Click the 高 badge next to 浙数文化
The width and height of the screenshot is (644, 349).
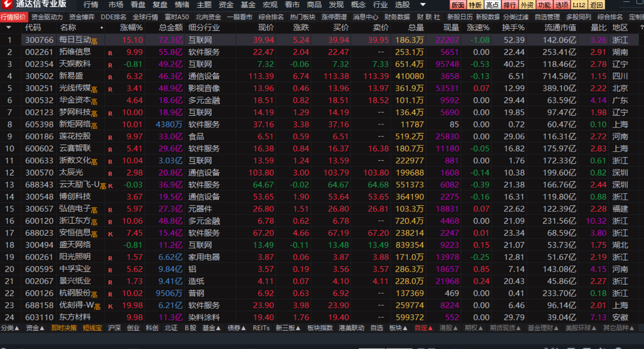click(94, 162)
